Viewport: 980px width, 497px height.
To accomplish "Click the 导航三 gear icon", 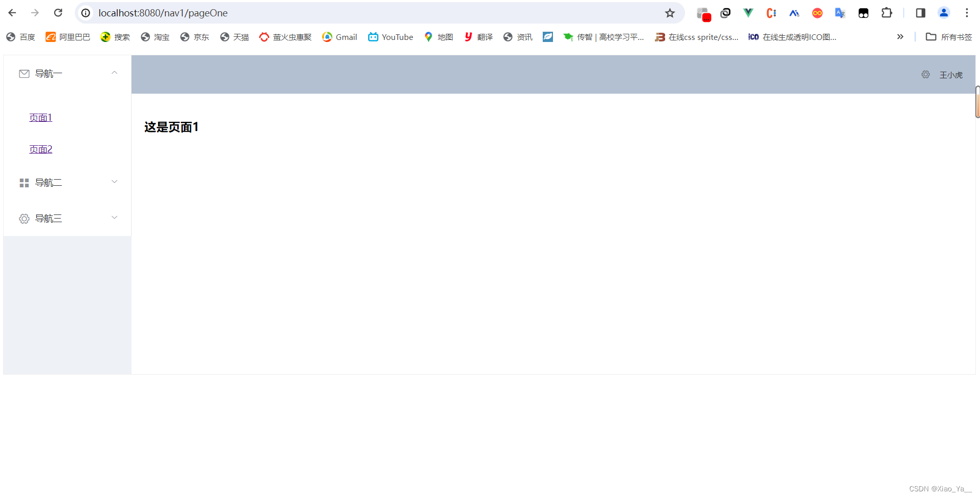I will point(24,218).
